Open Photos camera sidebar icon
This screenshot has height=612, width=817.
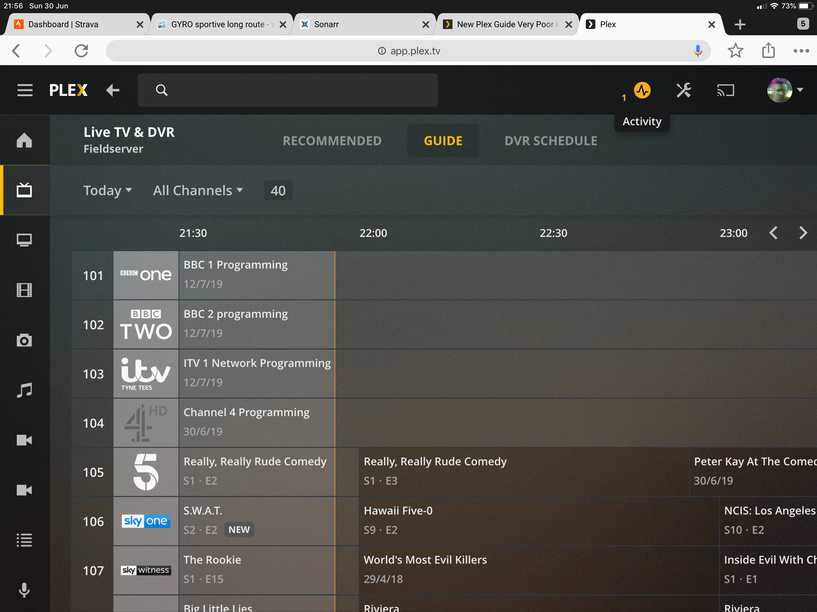pos(24,340)
